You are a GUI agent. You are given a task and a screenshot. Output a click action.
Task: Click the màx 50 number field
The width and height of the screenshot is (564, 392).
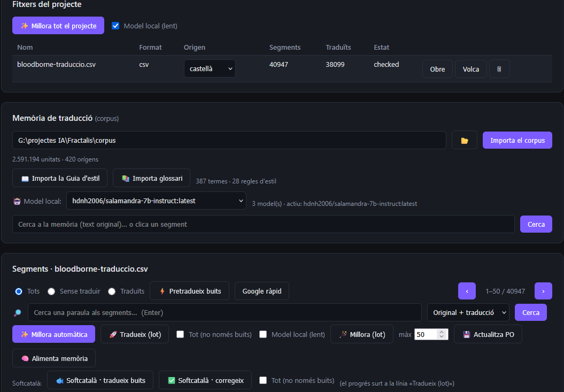tap(426, 334)
